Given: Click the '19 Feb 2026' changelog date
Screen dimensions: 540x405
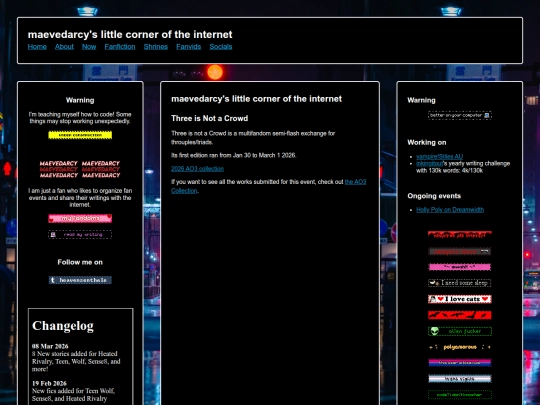Looking at the screenshot, I should pos(49,383).
